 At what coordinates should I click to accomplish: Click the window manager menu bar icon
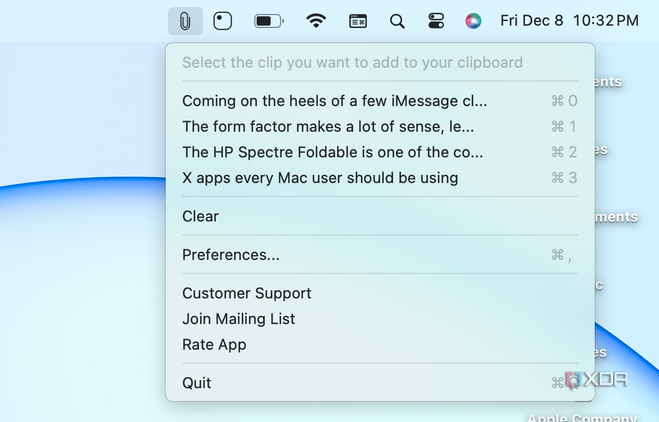[358, 21]
